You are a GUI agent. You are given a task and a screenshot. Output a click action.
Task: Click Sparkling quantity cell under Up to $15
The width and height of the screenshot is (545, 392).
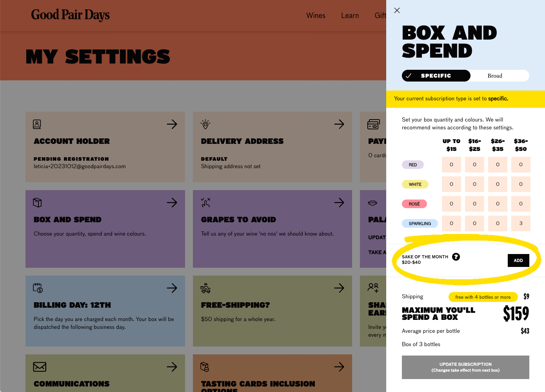pyautogui.click(x=451, y=223)
